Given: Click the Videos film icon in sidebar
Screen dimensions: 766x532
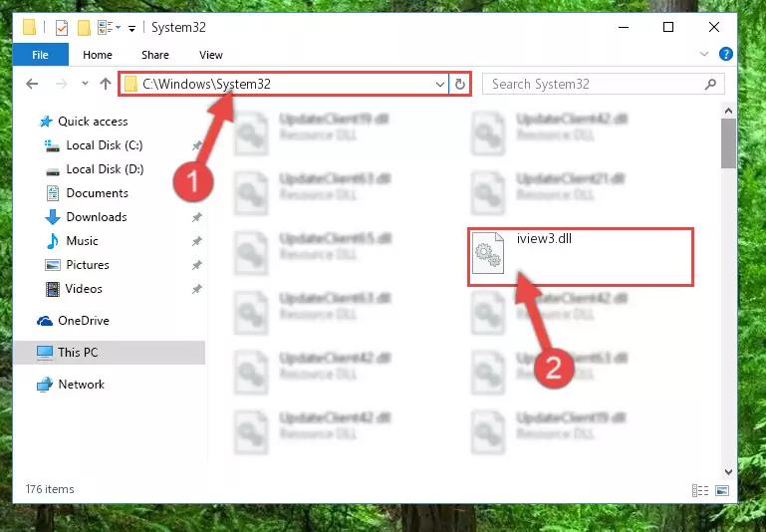Looking at the screenshot, I should (52, 289).
